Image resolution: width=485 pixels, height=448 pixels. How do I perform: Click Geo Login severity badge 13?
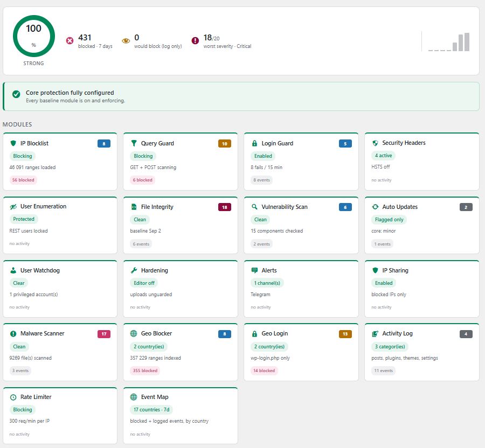coord(345,334)
